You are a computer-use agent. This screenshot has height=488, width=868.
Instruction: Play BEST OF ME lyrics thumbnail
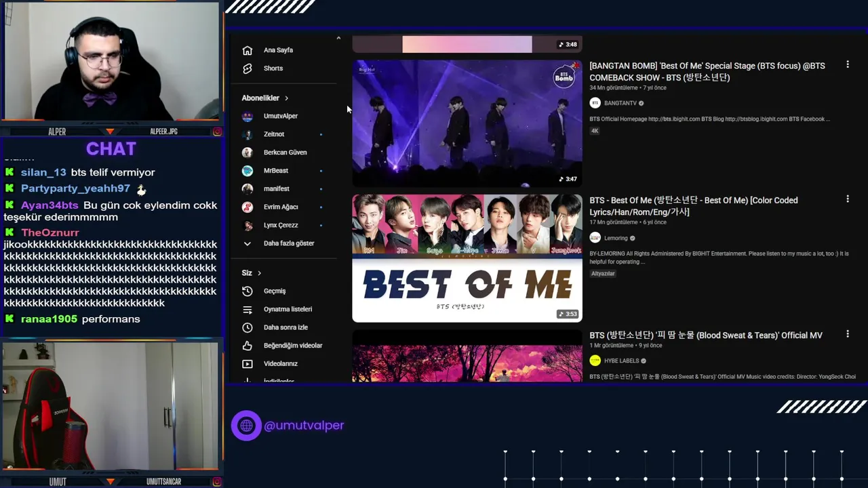(x=467, y=258)
